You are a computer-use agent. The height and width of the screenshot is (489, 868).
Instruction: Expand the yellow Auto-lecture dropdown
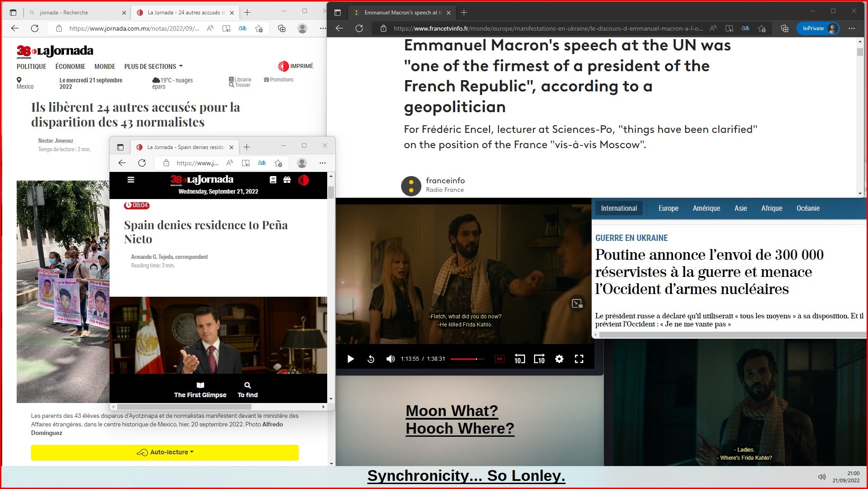pos(165,452)
